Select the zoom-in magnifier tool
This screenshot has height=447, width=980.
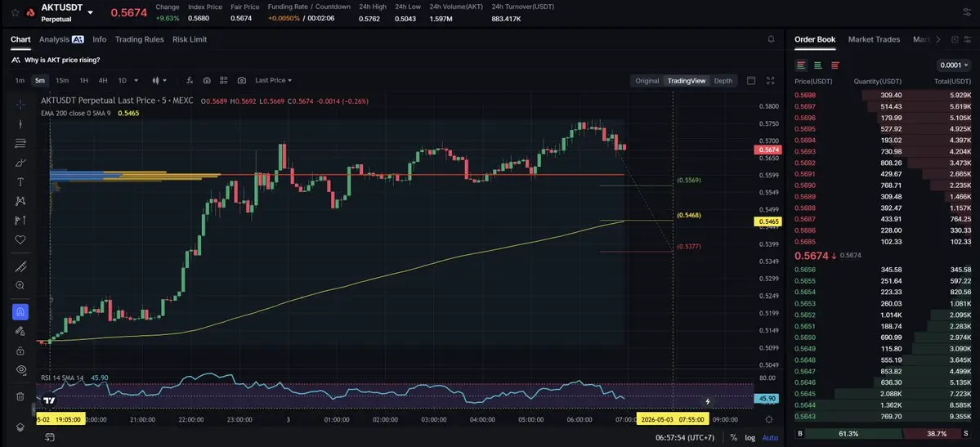[20, 286]
